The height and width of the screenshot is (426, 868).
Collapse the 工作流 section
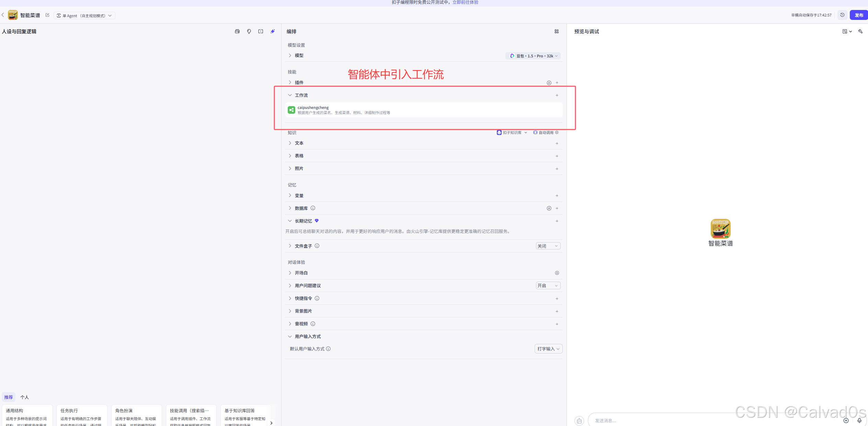(290, 95)
